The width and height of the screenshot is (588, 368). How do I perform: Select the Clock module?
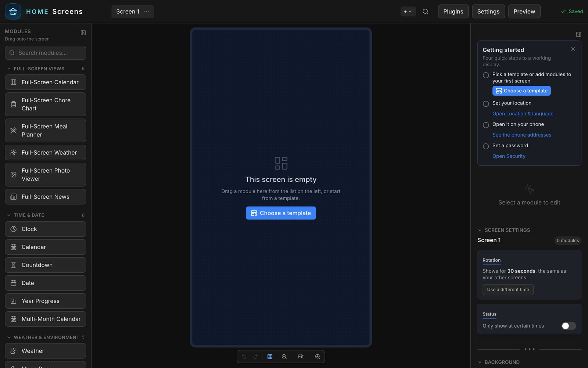pyautogui.click(x=46, y=229)
